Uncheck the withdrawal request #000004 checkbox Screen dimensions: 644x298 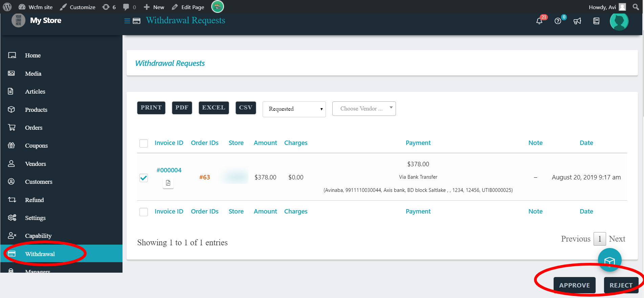[x=143, y=178]
